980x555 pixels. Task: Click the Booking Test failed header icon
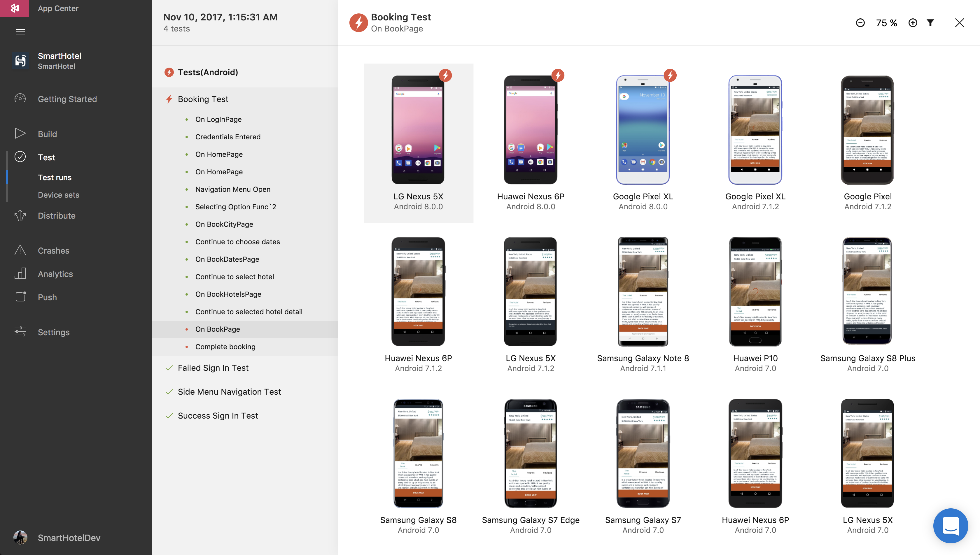point(358,23)
